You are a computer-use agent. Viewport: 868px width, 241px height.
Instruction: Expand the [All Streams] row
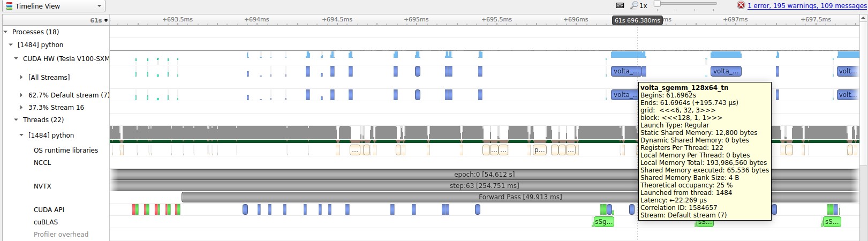point(21,78)
